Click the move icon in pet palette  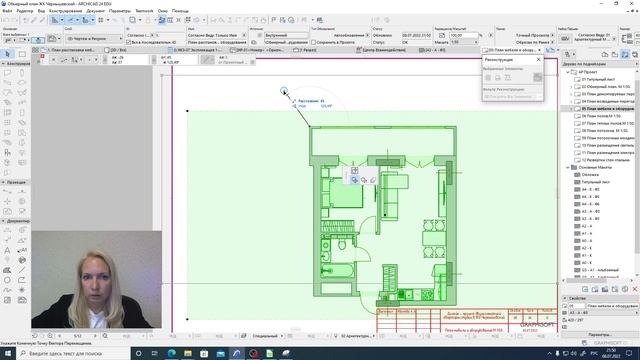[x=354, y=180]
